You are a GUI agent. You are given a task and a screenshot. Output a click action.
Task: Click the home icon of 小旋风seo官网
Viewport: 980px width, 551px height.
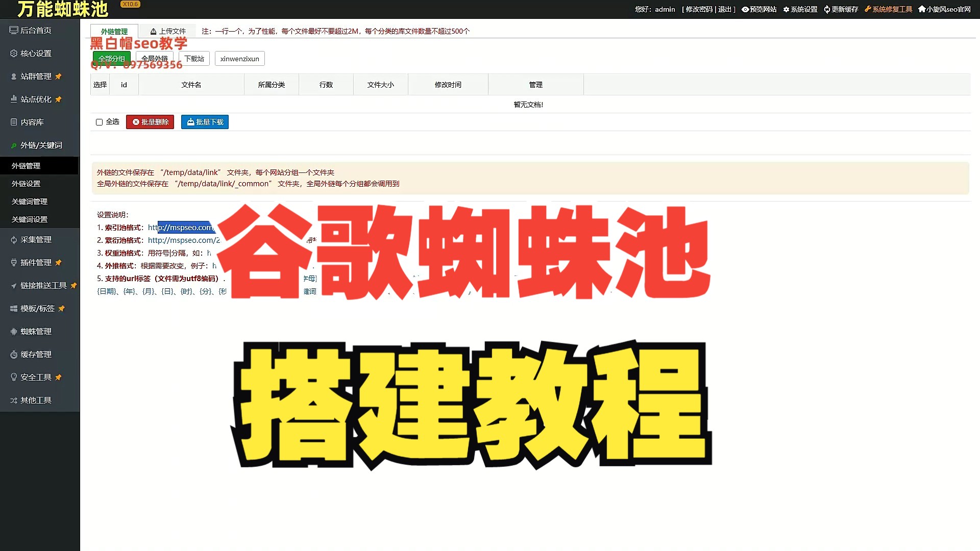pyautogui.click(x=922, y=9)
